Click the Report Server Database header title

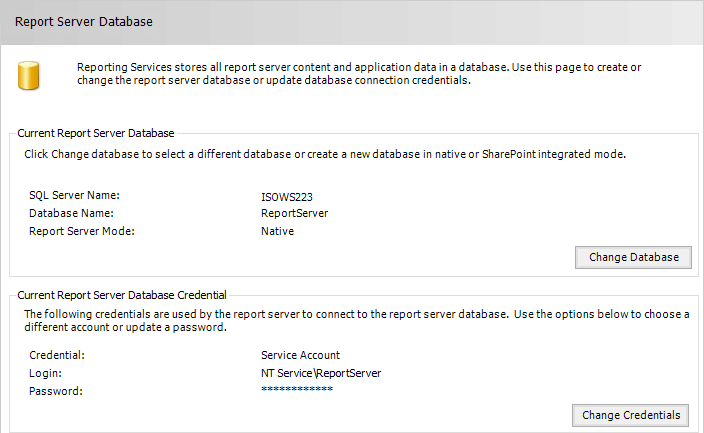(x=84, y=22)
